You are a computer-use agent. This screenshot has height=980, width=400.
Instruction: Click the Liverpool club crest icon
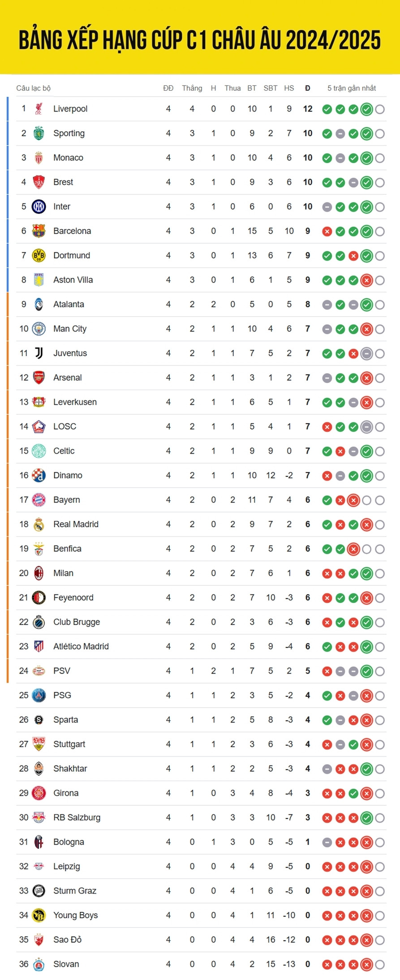pos(39,109)
